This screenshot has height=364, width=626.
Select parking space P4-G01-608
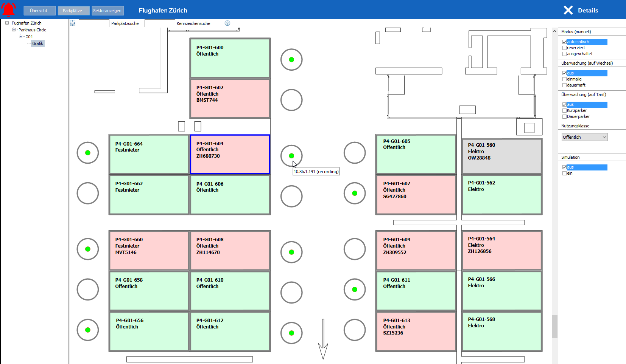pos(230,250)
